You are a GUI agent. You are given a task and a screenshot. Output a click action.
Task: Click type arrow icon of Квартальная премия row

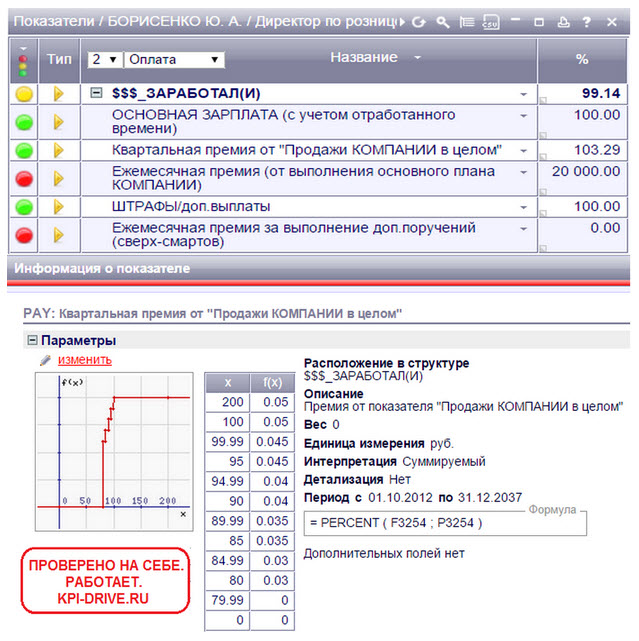tap(58, 150)
